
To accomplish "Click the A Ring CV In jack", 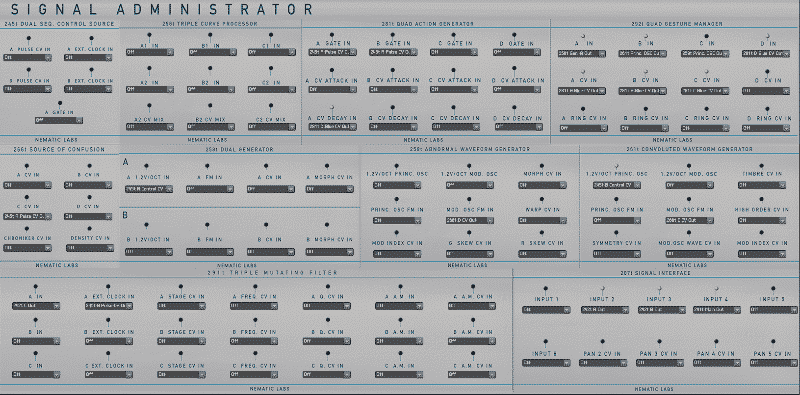I will (x=583, y=109).
